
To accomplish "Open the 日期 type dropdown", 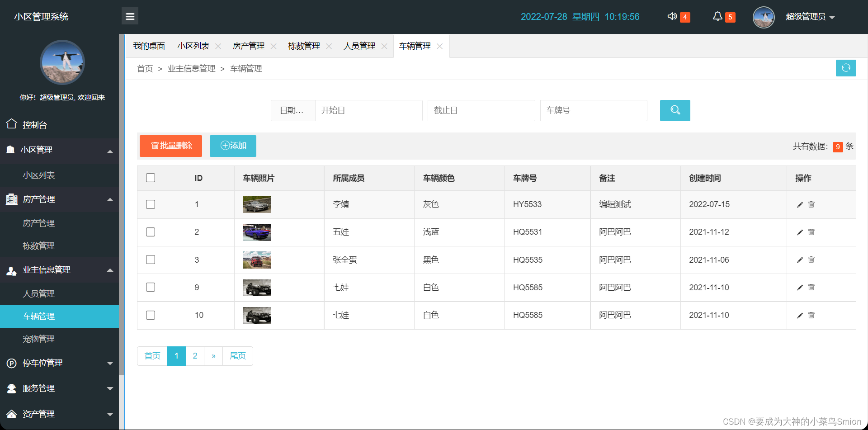I will tap(292, 110).
